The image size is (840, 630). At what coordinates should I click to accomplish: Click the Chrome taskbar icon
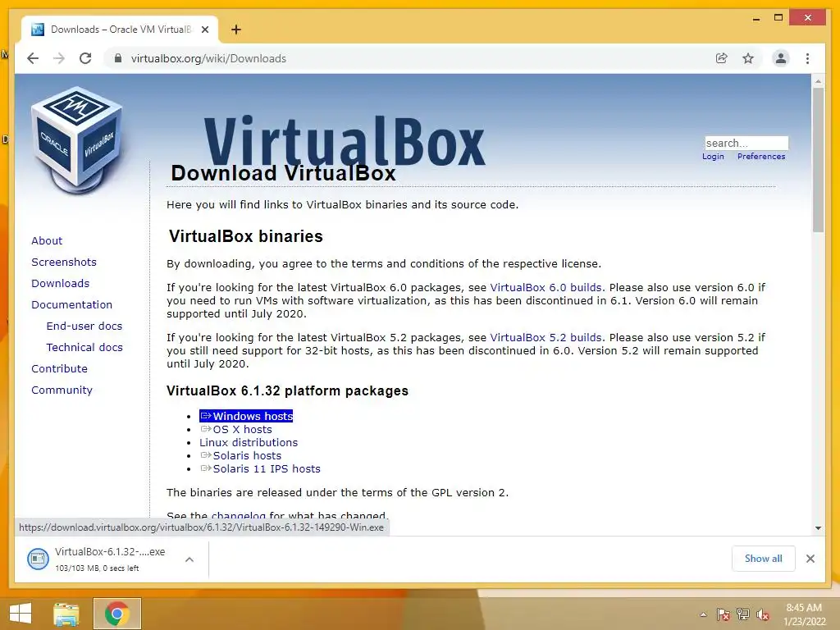[x=116, y=614]
